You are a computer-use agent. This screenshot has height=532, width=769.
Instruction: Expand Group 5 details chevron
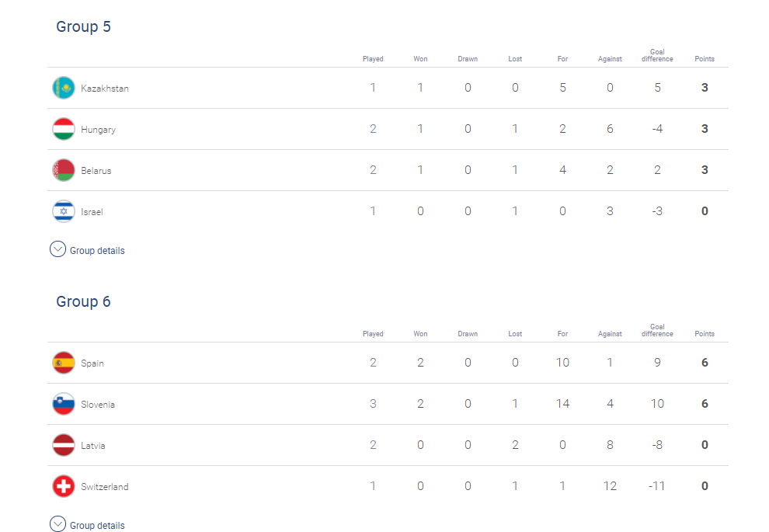pos(58,249)
